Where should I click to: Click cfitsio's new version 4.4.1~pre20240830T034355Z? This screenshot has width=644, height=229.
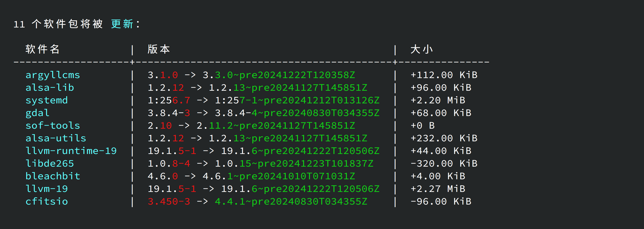(291, 202)
